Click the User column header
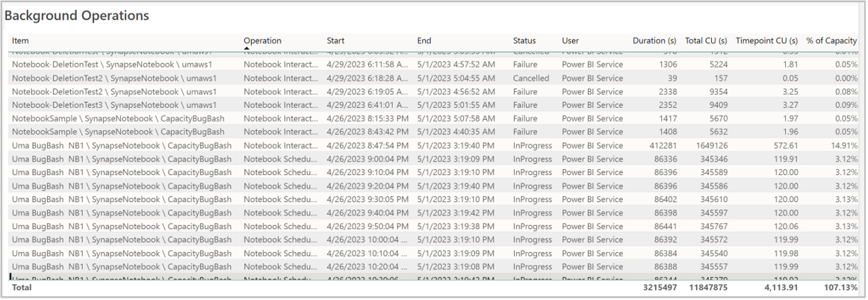868x300 pixels. click(570, 40)
